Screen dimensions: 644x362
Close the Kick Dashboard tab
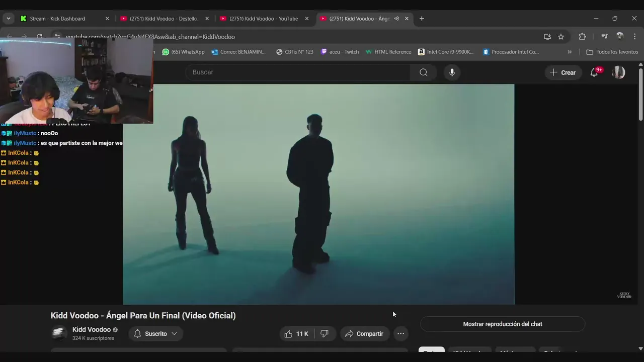coord(107,19)
